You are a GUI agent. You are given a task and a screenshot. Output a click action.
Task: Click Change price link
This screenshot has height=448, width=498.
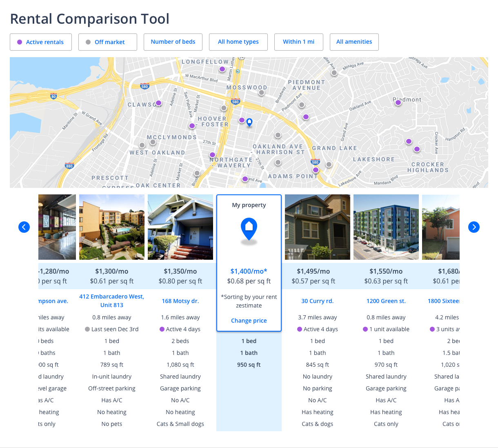[x=249, y=321]
